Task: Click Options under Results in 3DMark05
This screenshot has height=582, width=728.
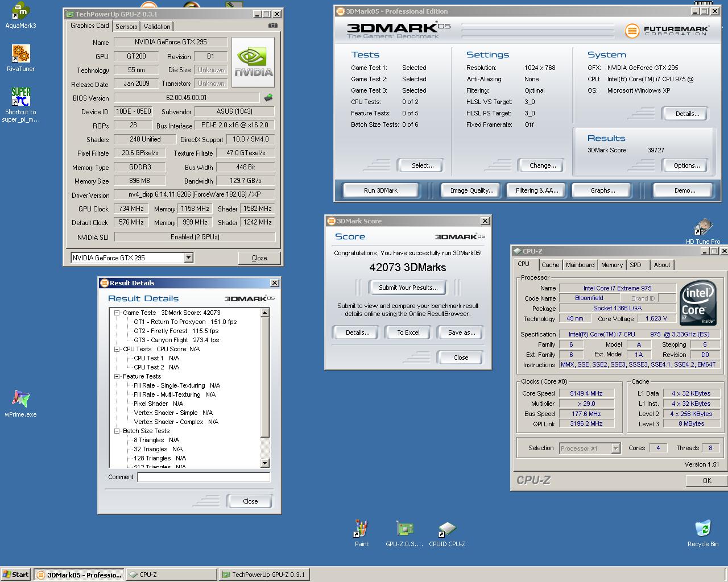Action: click(x=686, y=165)
